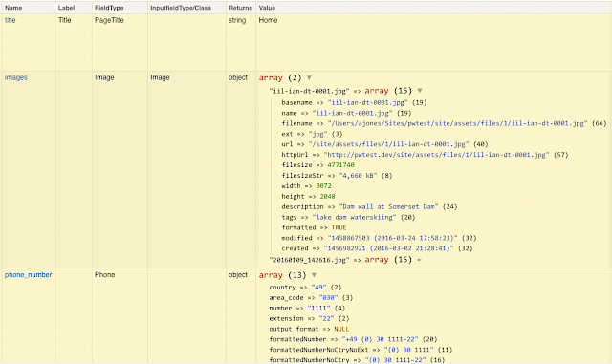Collapse the iil-ian-dt-0001.jpg array (15)

point(420,91)
